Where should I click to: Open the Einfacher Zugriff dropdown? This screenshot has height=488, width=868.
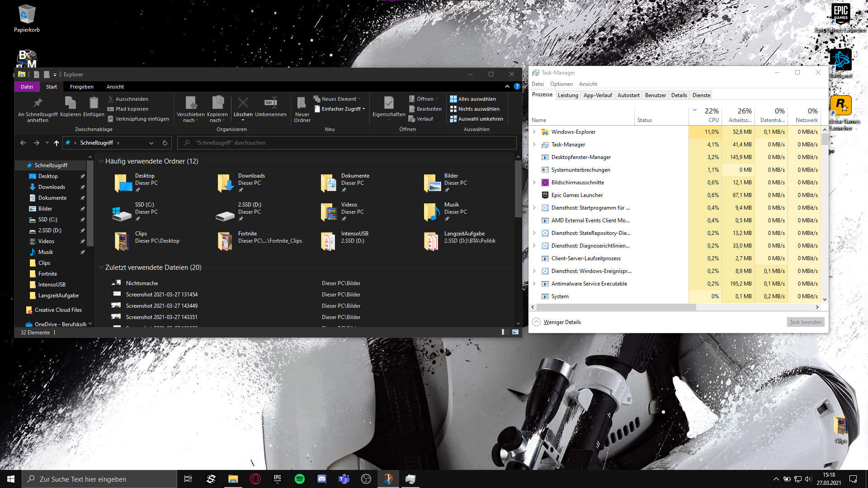click(340, 109)
